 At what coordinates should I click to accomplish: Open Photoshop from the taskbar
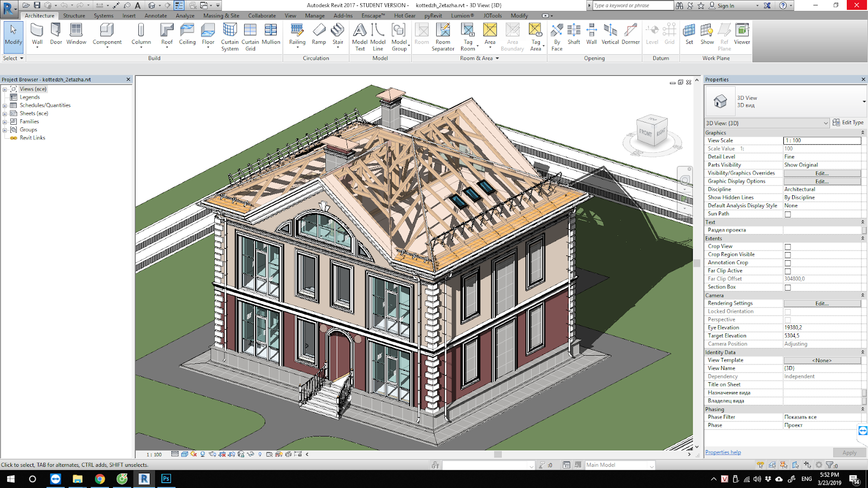coord(165,479)
